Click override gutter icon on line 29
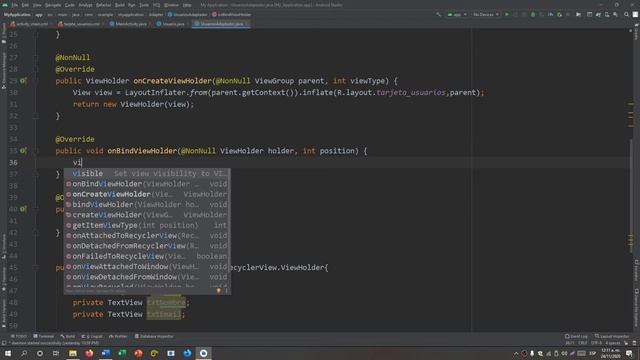The width and height of the screenshot is (640, 360). point(23,81)
